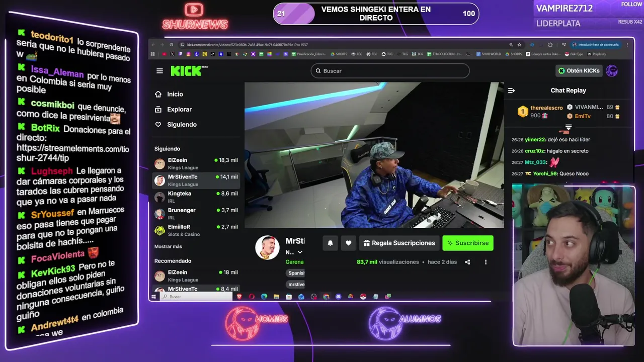Image resolution: width=644 pixels, height=362 pixels.
Task: Click the green Suscribirse button
Action: tap(468, 243)
